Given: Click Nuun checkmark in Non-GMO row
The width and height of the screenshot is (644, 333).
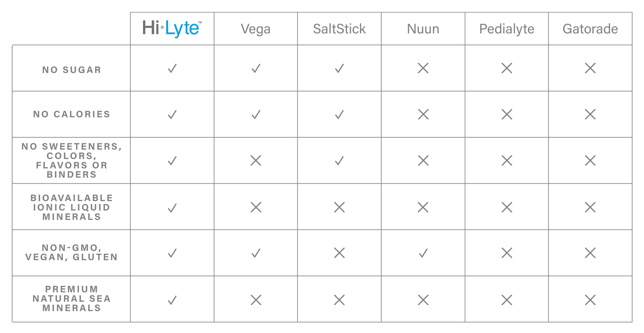Looking at the screenshot, I should point(423,253).
